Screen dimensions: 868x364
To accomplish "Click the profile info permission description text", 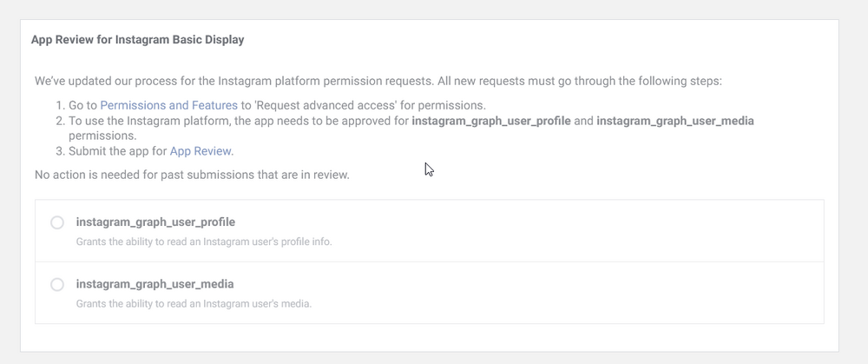I will [x=204, y=242].
